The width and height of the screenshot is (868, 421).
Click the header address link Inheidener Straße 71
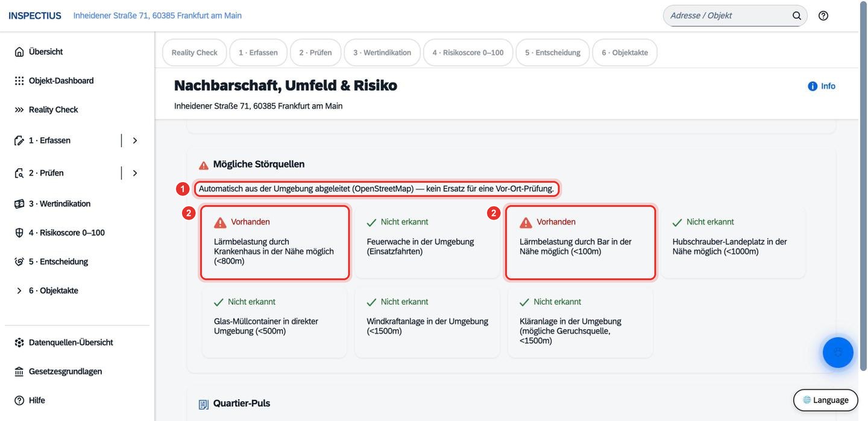157,16
